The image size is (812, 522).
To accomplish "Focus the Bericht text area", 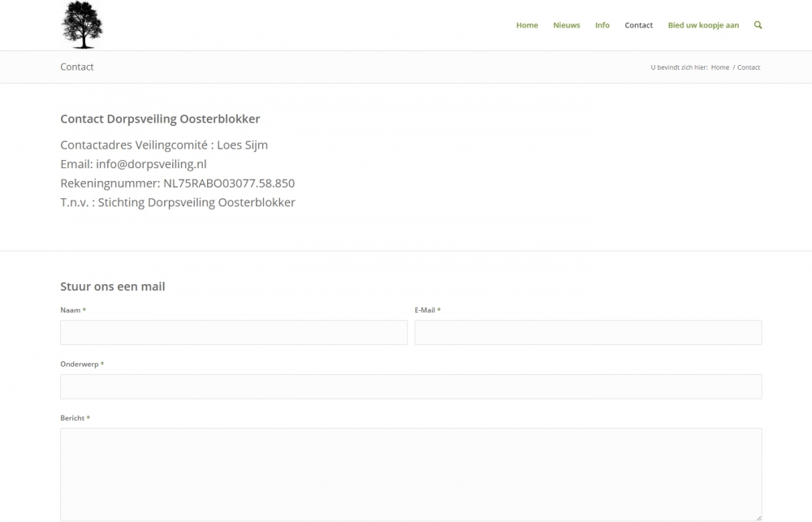I will [411, 474].
